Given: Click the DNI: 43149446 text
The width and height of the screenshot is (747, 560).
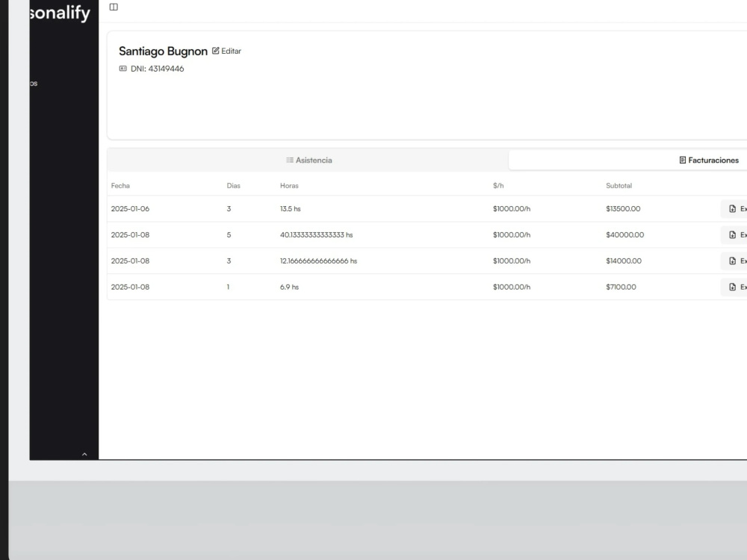Looking at the screenshot, I should coord(157,69).
